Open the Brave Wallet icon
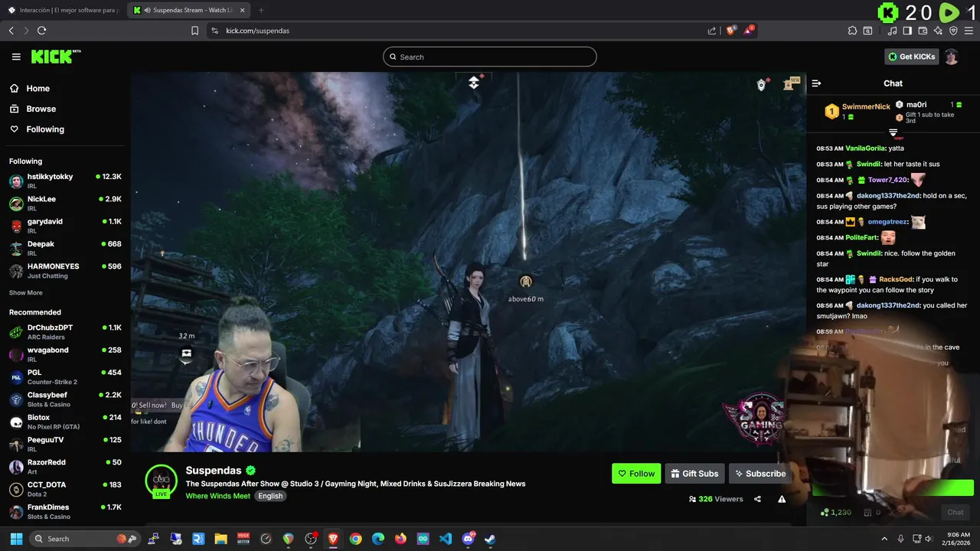 pyautogui.click(x=923, y=31)
